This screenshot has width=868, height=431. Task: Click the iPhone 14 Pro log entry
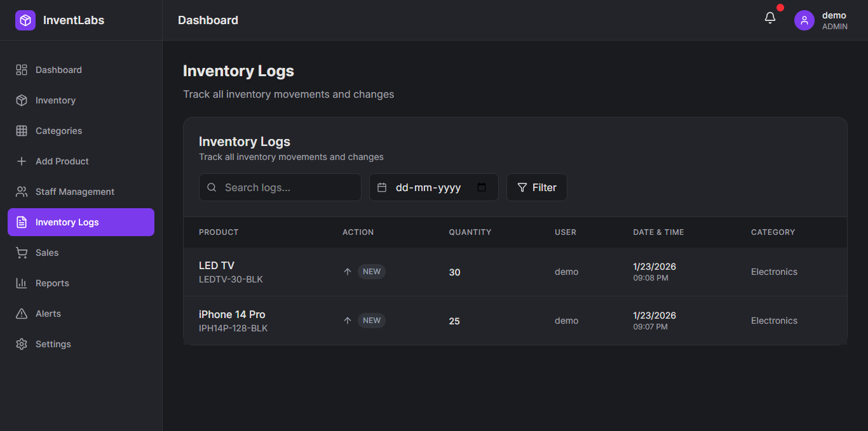pos(232,314)
